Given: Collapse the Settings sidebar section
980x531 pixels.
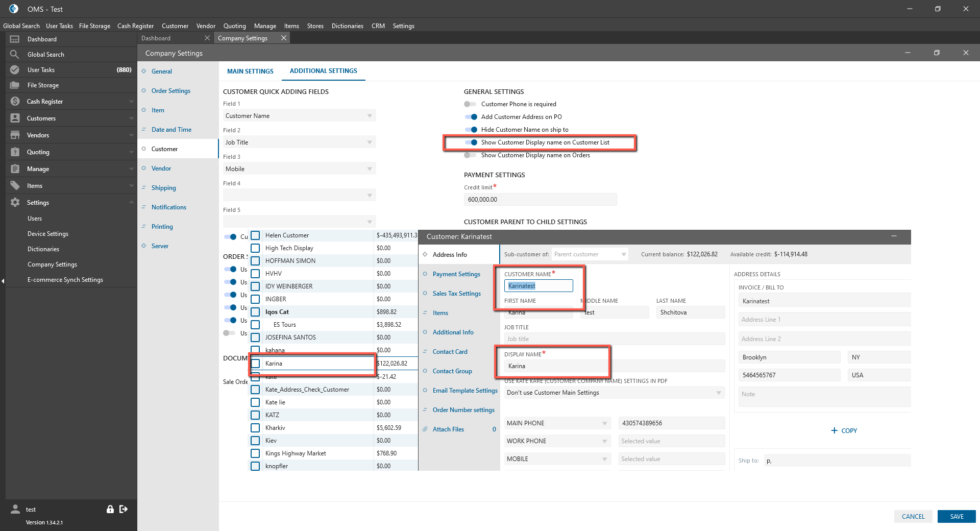Looking at the screenshot, I should point(131,203).
